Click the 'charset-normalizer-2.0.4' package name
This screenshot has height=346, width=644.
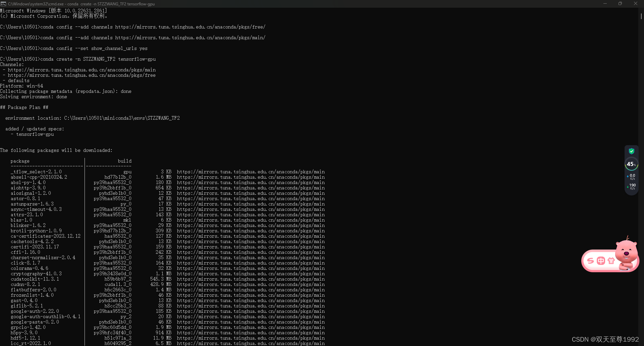pyautogui.click(x=43, y=257)
